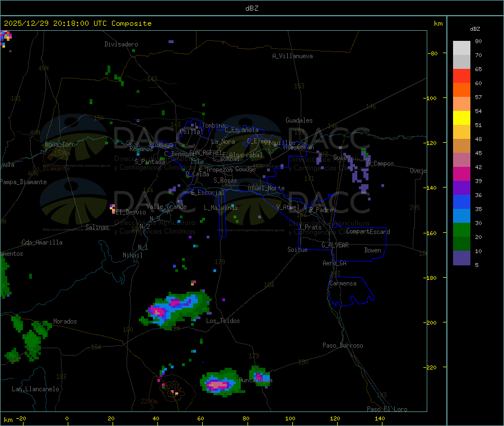
Task: Select the 'Bowen' map label
Action: pyautogui.click(x=373, y=250)
